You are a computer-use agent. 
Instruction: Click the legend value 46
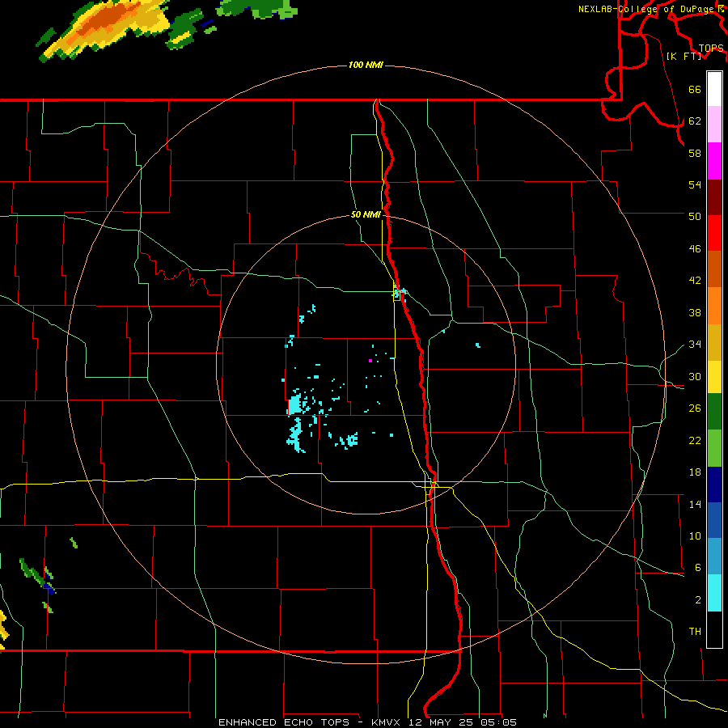(x=695, y=249)
